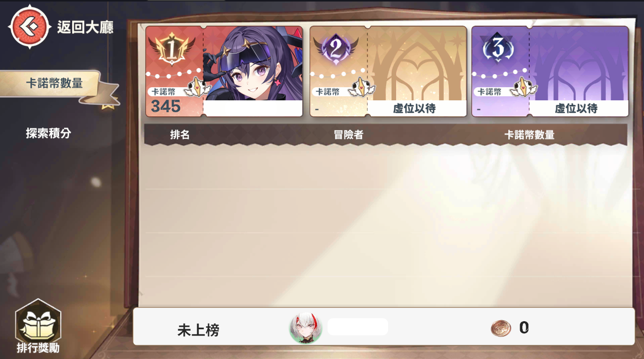The width and height of the screenshot is (644, 359).
Task: Click the 排行獎勵 label
Action: 38,348
